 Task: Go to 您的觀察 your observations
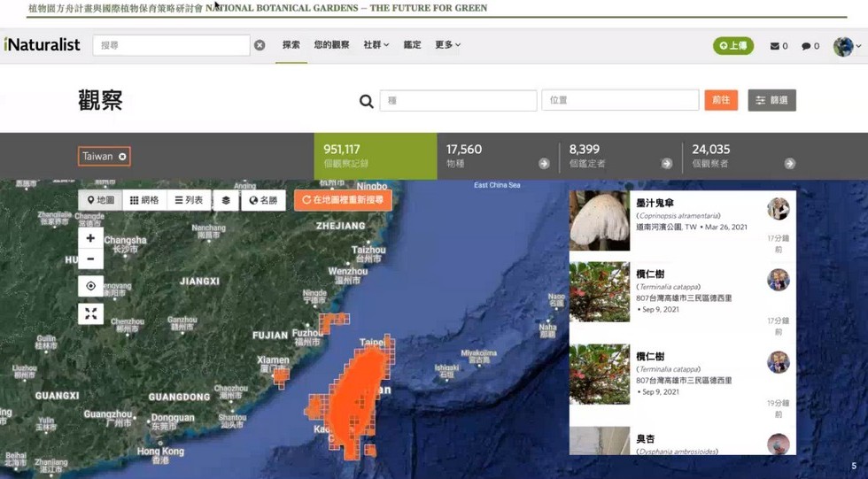[331, 45]
